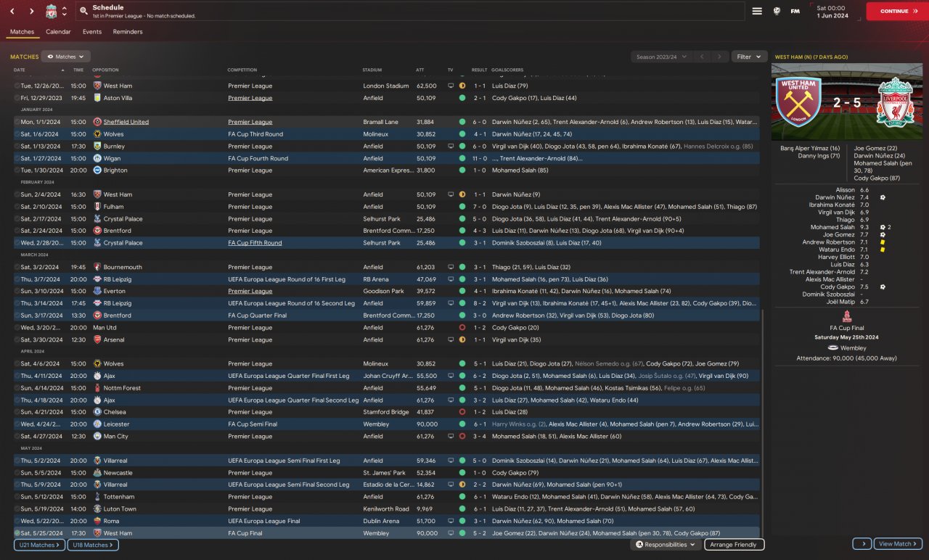The height and width of the screenshot is (560, 929).
Task: Click the Roma club badge
Action: (97, 521)
